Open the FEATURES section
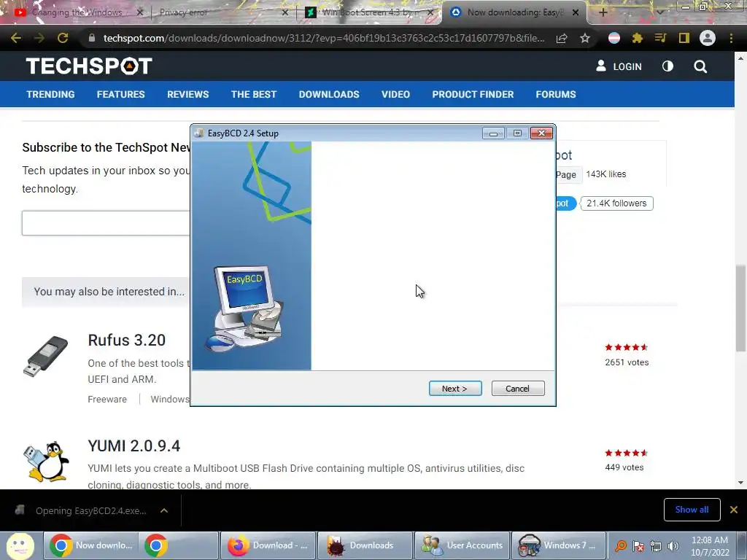The image size is (747, 560). (120, 94)
